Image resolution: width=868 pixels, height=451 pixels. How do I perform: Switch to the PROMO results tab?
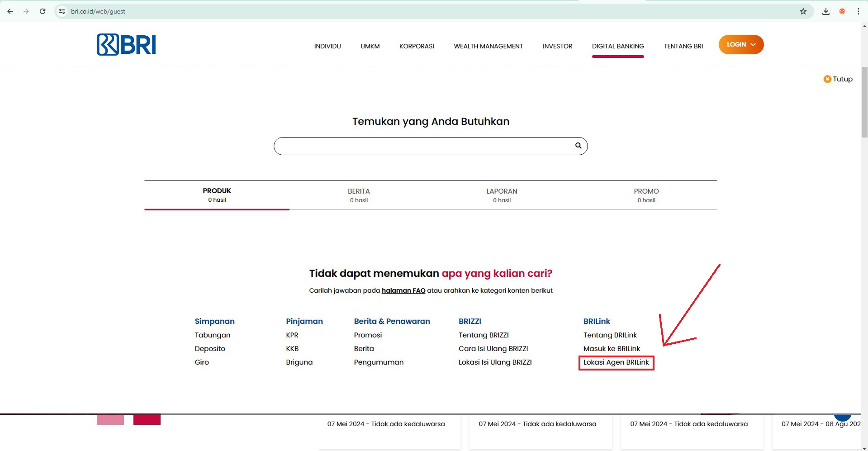(646, 195)
